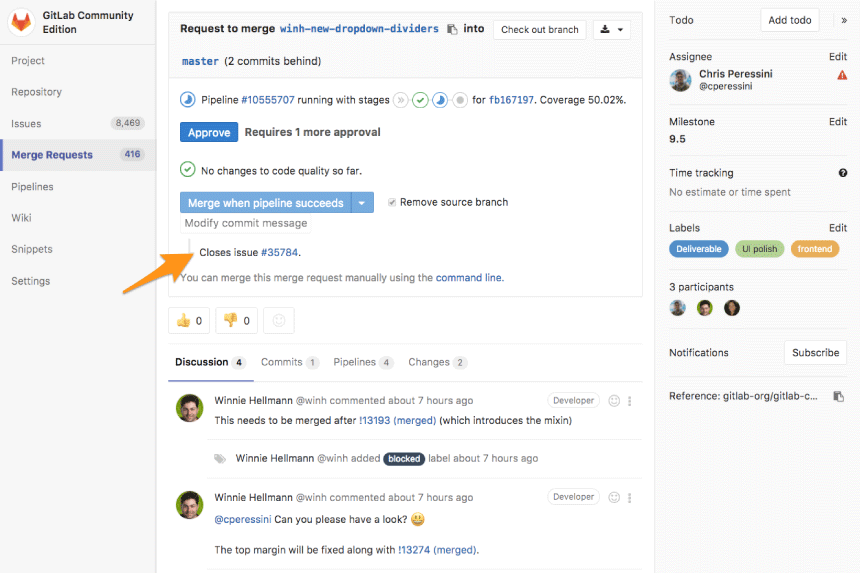
Task: Open the passed pipeline stage icon
Action: (420, 100)
